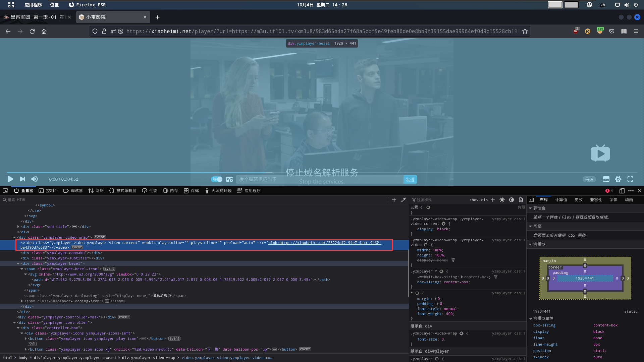Expand the diplayer-loading-icon span node
Screen dimensions: 644x362
tap(22, 301)
